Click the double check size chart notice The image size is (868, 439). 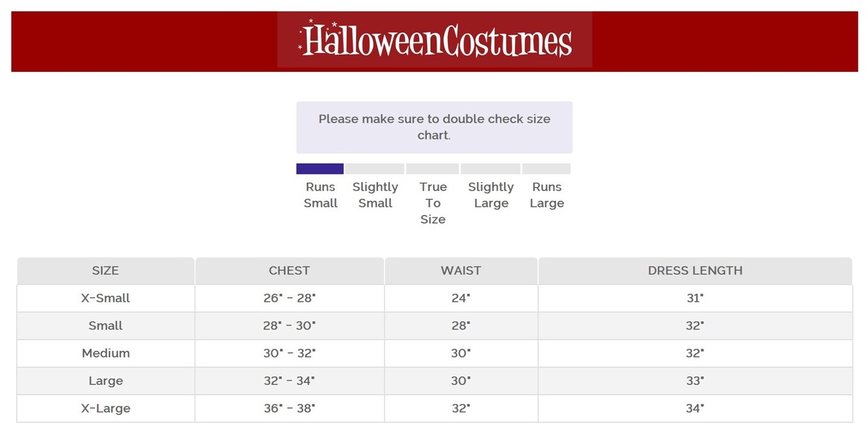point(434,127)
